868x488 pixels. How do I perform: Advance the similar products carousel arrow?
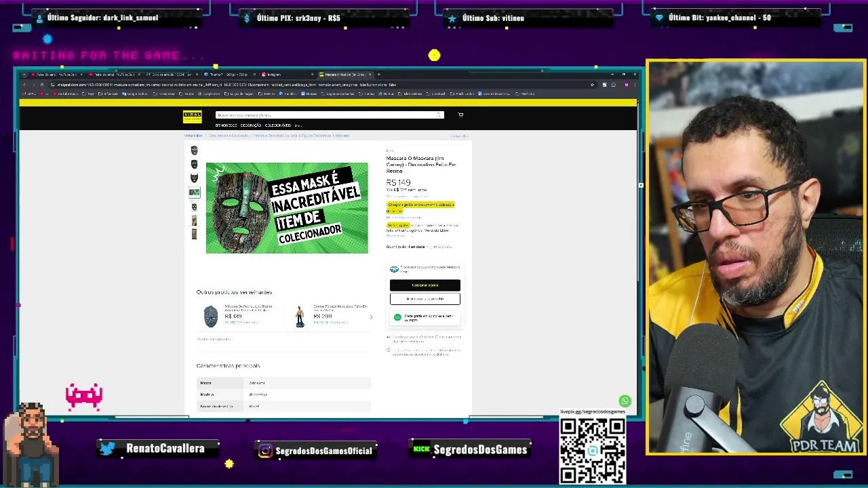pos(371,317)
